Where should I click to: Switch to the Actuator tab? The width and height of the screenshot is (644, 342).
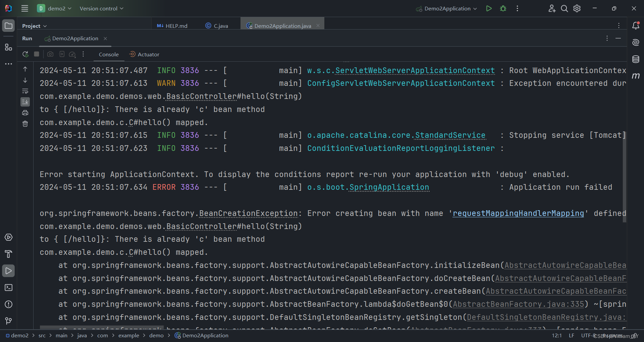click(144, 54)
